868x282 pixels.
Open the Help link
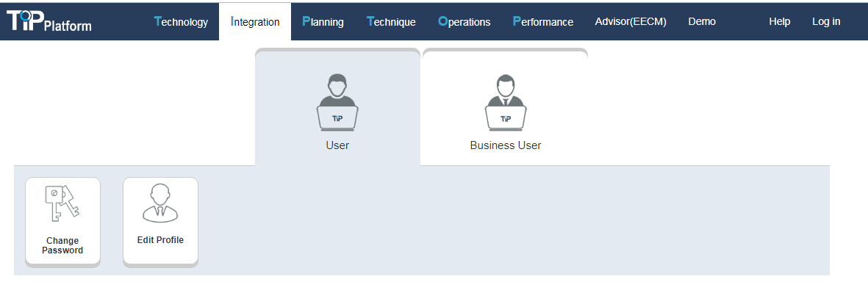(779, 21)
